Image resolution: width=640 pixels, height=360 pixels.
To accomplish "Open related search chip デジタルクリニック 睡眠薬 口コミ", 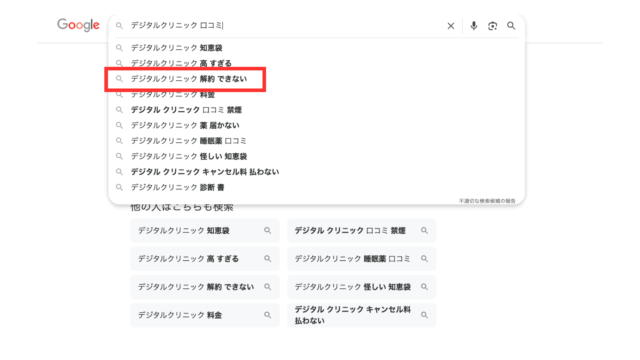I will point(362,259).
